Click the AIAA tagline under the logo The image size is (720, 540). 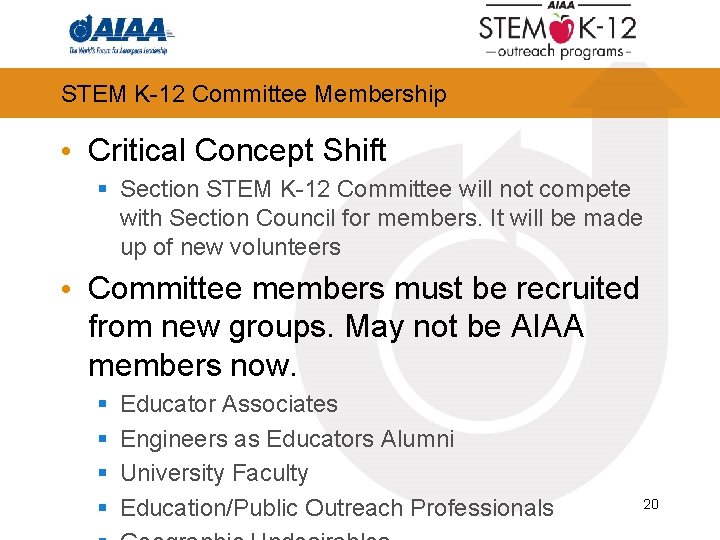(118, 50)
